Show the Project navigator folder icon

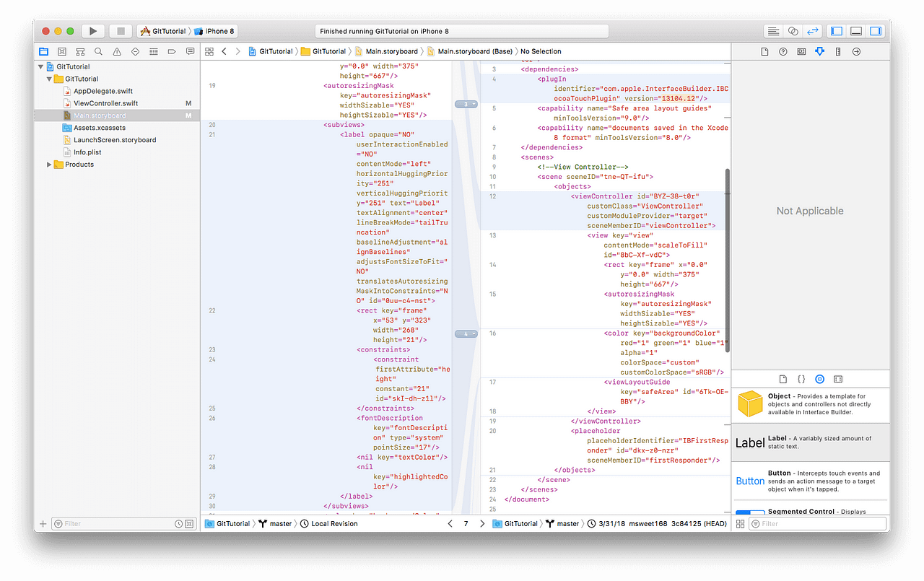[43, 51]
